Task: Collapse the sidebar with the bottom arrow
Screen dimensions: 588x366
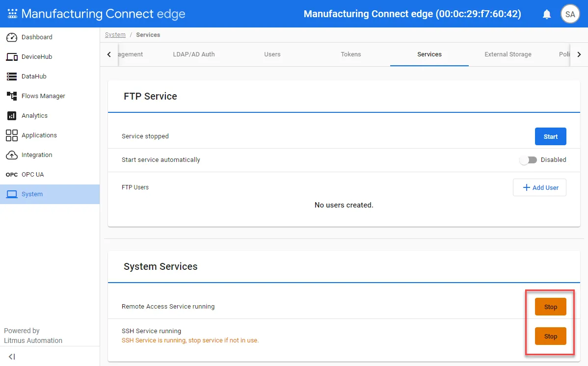Action: click(12, 357)
